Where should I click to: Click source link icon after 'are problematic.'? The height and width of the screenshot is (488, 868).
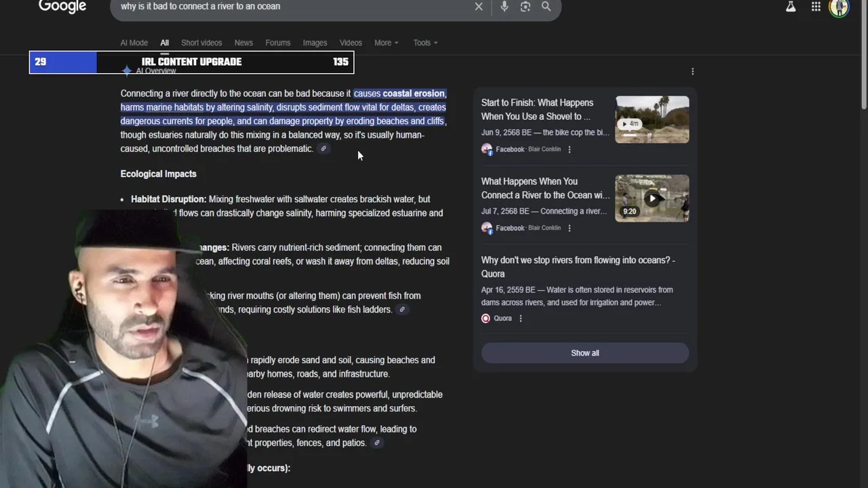click(323, 148)
